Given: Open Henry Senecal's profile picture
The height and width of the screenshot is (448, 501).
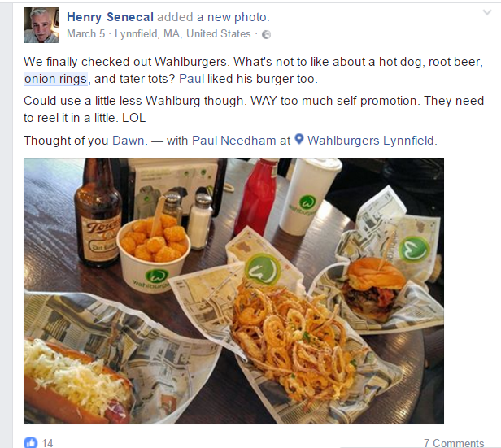Looking at the screenshot, I should click(x=41, y=25).
